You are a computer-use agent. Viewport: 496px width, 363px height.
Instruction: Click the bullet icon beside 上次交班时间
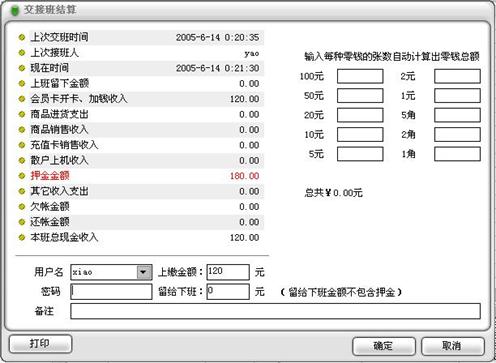click(22, 37)
